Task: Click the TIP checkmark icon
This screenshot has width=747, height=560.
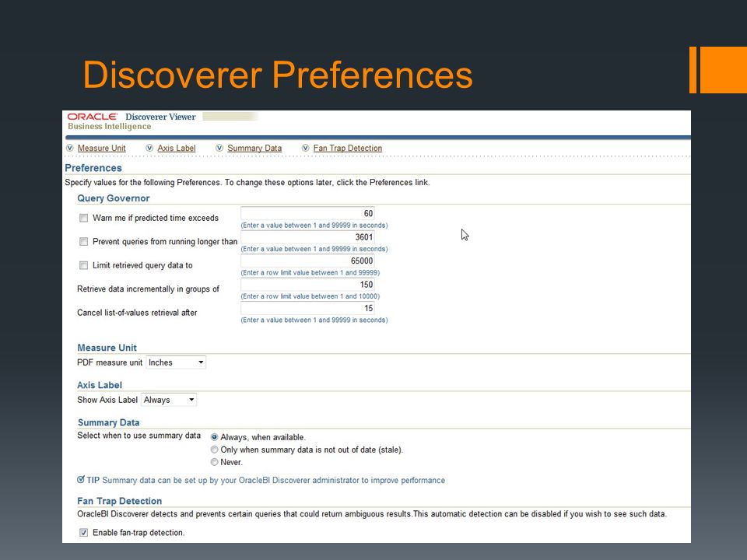Action: pos(81,480)
